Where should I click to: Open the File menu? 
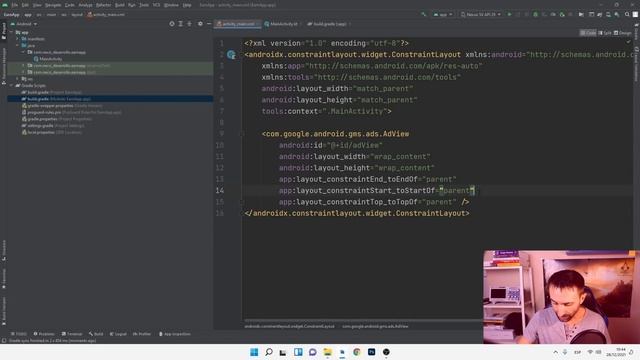tap(15, 5)
